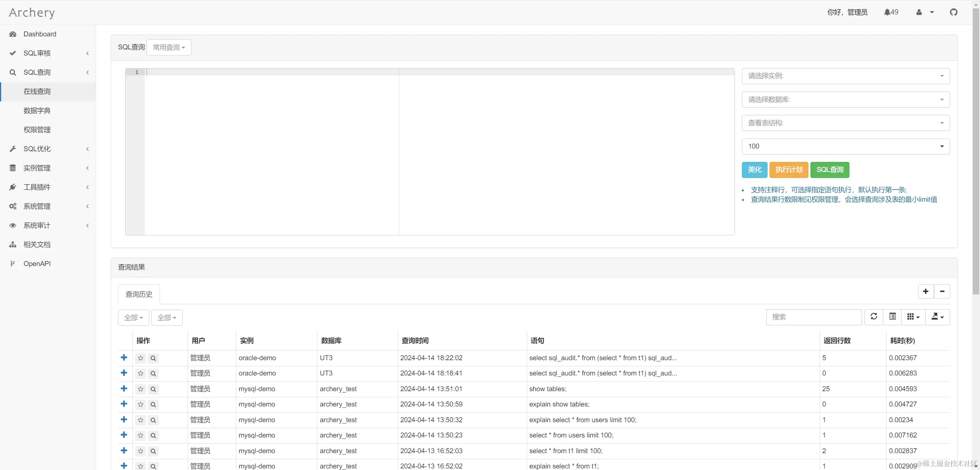Click the notification bell icon
The width and height of the screenshot is (980, 470).
pyautogui.click(x=887, y=12)
